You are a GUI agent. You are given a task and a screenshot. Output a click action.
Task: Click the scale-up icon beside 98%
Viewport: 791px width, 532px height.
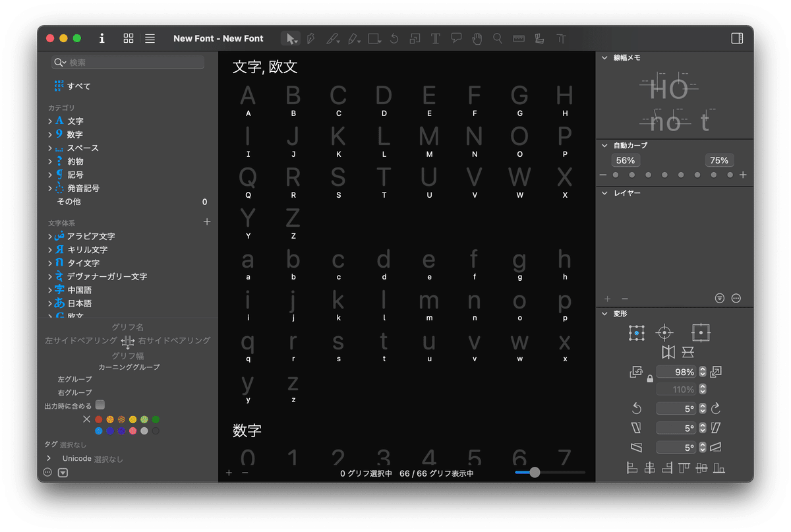coord(716,372)
